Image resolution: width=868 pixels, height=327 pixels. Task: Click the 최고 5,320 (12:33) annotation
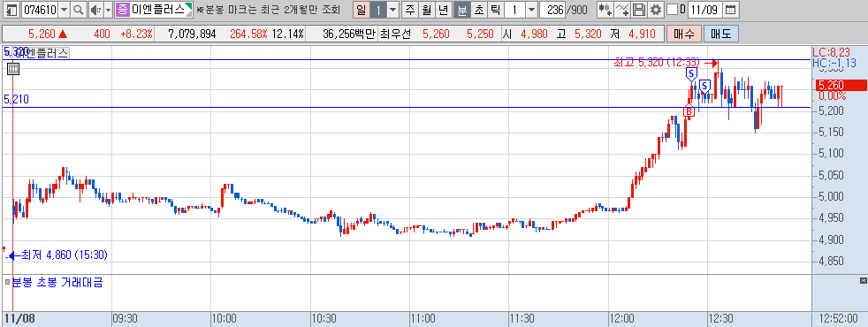click(x=657, y=63)
